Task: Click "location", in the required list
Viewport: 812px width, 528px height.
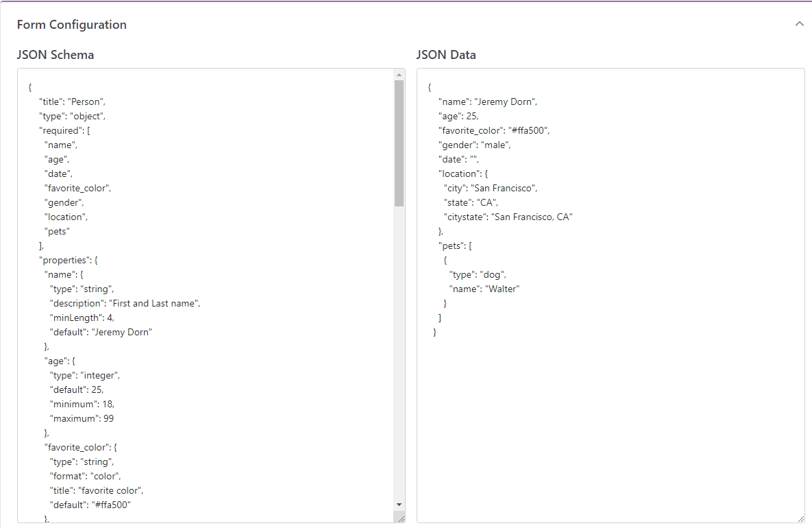Action: [x=66, y=217]
